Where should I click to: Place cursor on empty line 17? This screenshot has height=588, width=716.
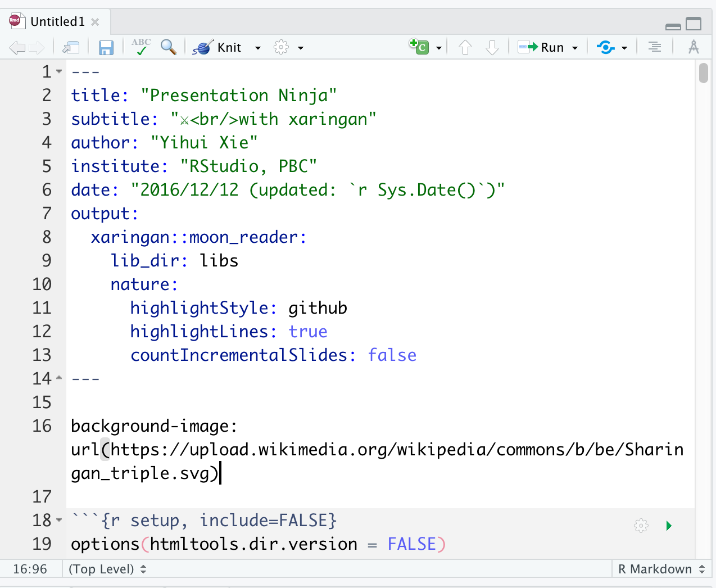[380, 497]
